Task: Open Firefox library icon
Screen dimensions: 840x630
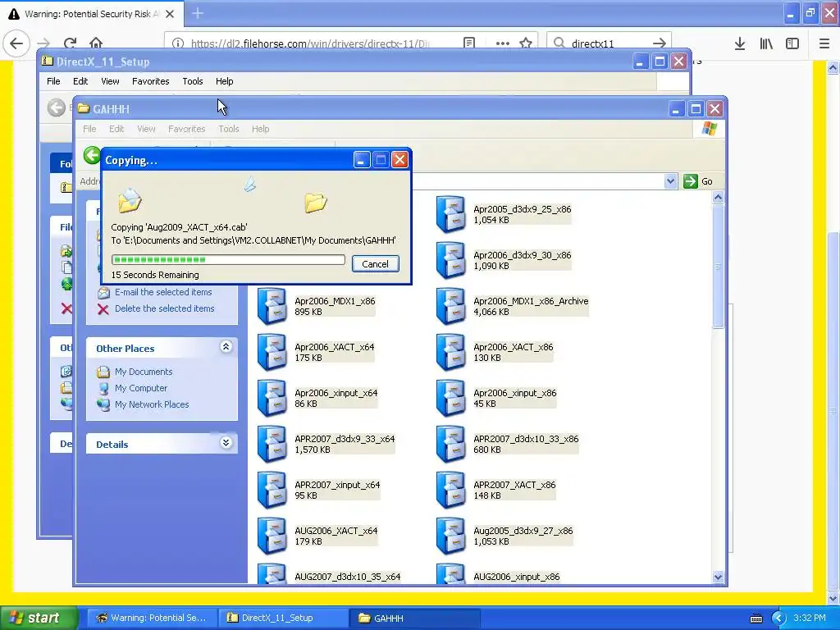Action: [x=766, y=43]
